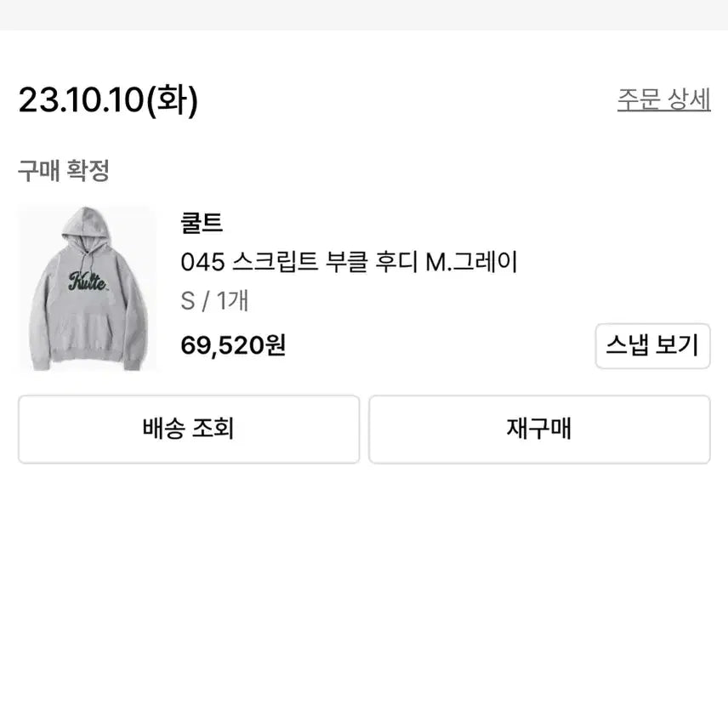The height and width of the screenshot is (728, 728).
Task: Click the gray header bar at top
Action: pos(364,14)
